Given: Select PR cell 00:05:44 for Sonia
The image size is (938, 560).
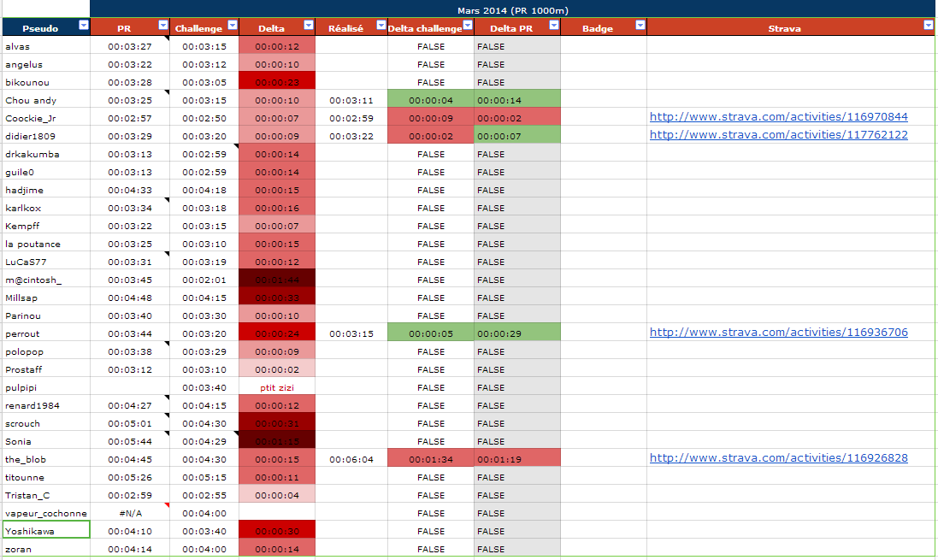Looking at the screenshot, I should click(x=130, y=441).
